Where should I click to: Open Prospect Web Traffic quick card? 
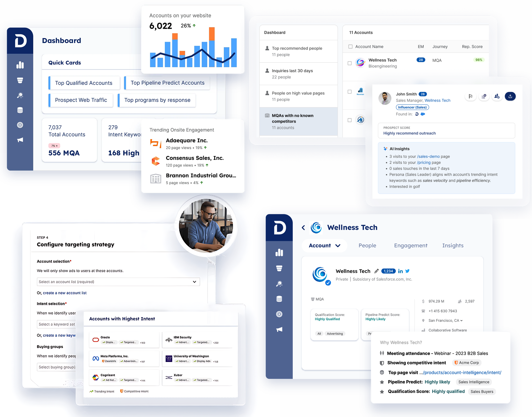point(81,100)
